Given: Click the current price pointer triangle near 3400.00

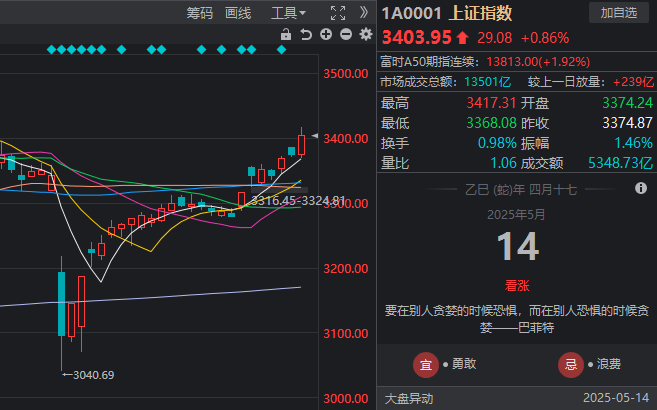Looking at the screenshot, I should pyautogui.click(x=315, y=136).
